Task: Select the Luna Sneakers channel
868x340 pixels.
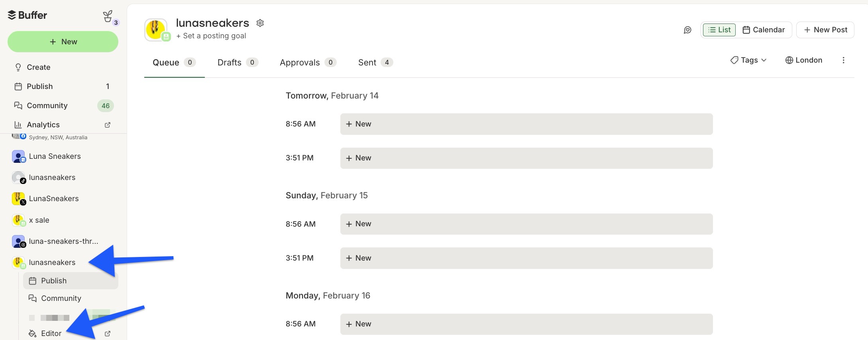Action: [55, 156]
